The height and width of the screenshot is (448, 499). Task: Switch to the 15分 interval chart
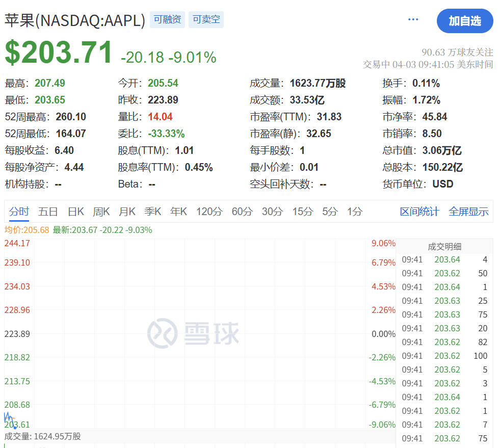[302, 211]
